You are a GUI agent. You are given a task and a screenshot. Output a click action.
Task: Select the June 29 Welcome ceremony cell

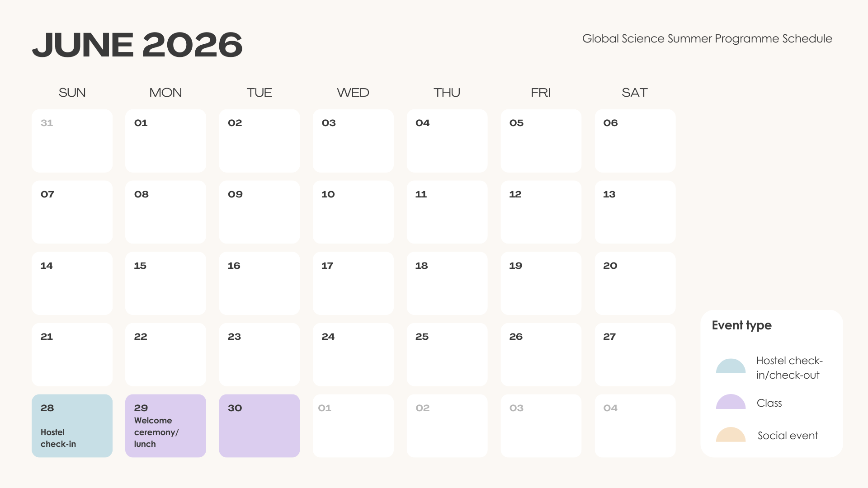(165, 426)
